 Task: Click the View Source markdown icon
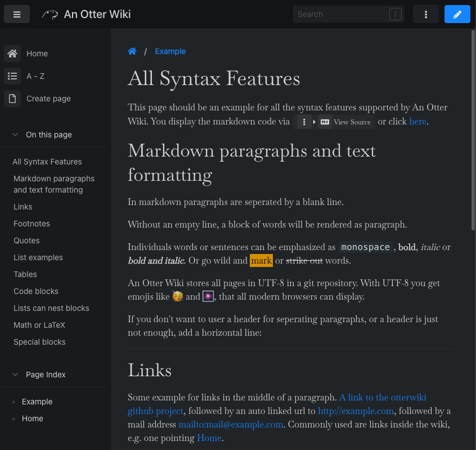[x=325, y=122]
